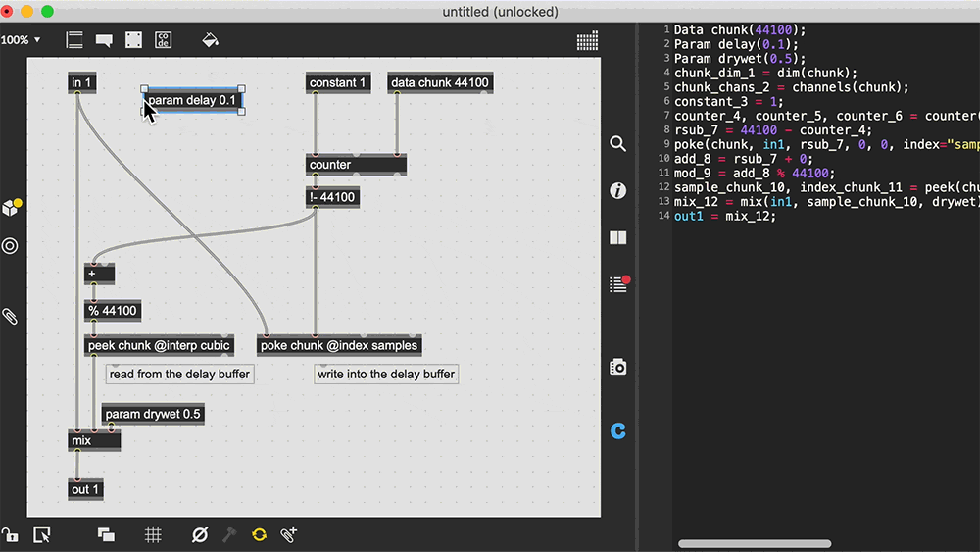The height and width of the screenshot is (552, 980).
Task: Toggle the slashed-circle icon in bottom toolbar
Action: [x=199, y=534]
